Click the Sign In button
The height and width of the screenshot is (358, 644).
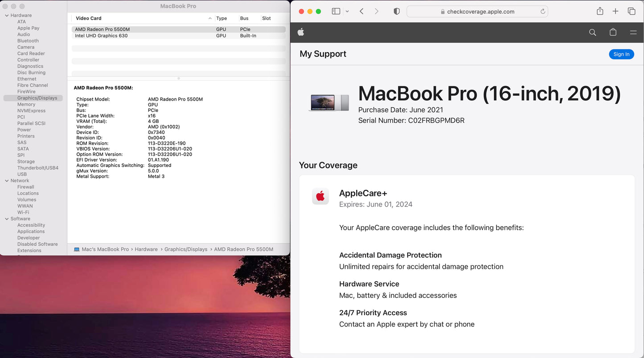621,54
